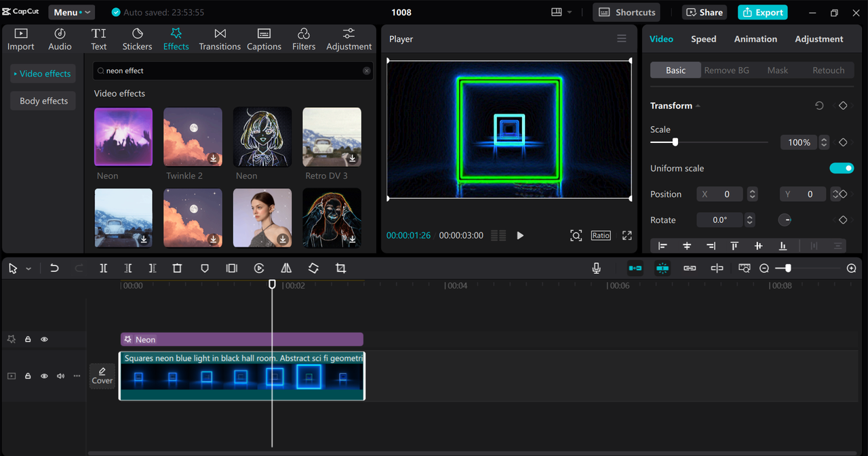Toggle clip linkage
This screenshot has width=868, height=456.
click(x=690, y=268)
